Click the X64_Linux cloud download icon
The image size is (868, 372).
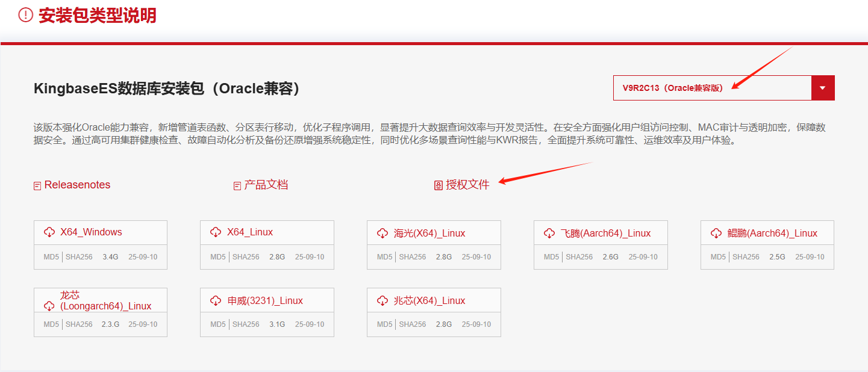coord(216,232)
